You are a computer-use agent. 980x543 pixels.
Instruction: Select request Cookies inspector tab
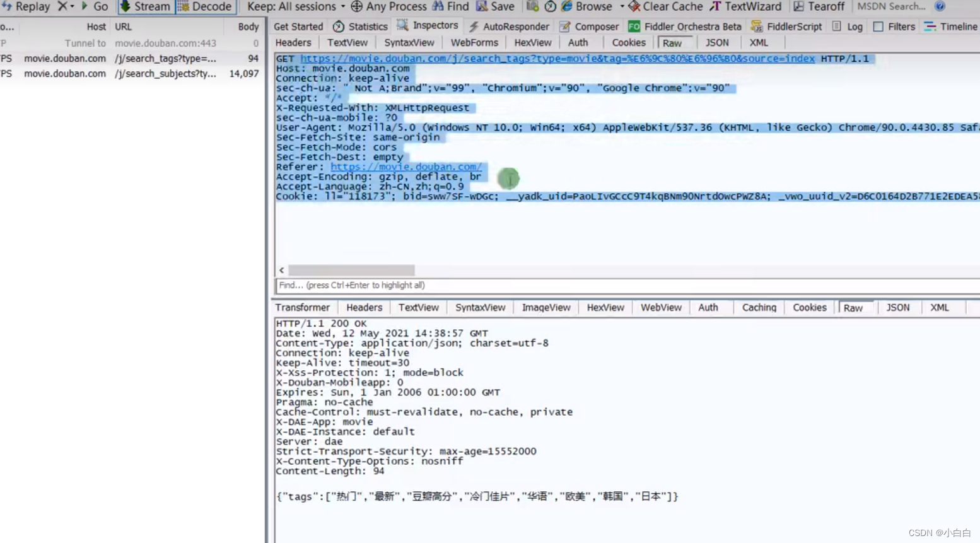click(x=629, y=42)
